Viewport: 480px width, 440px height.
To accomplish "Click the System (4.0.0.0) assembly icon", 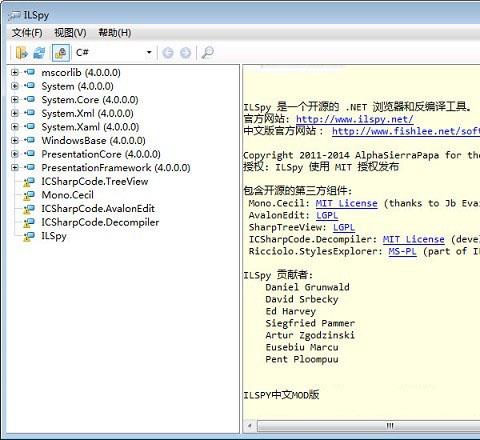I will click(x=29, y=86).
